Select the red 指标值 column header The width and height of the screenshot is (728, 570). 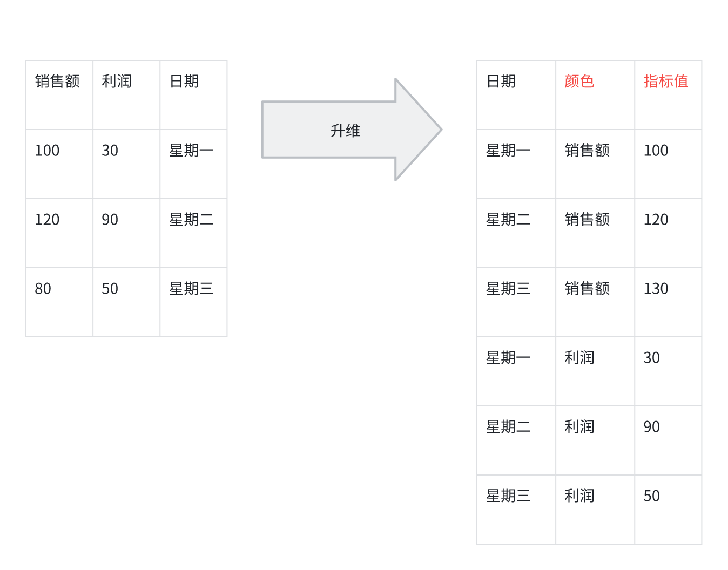pos(666,82)
